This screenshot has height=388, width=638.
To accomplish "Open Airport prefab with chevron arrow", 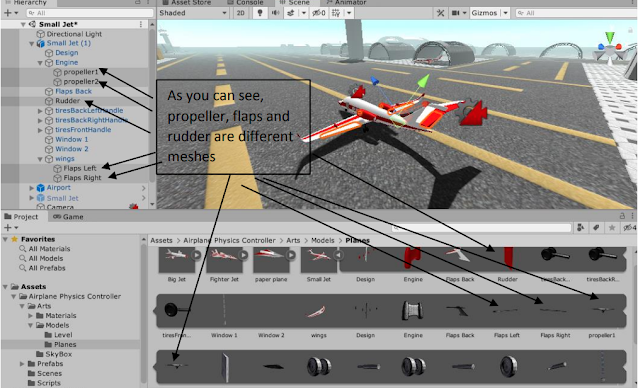I will pyautogui.click(x=144, y=188).
